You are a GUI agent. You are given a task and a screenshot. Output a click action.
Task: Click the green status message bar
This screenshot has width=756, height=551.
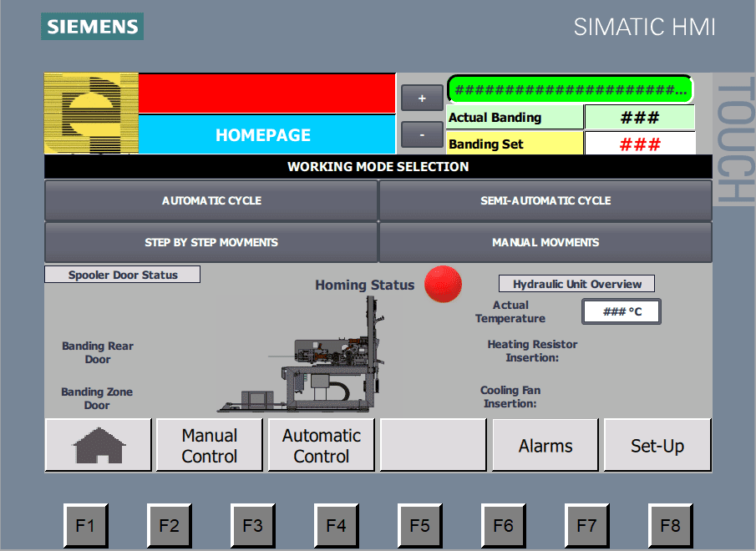tap(571, 89)
